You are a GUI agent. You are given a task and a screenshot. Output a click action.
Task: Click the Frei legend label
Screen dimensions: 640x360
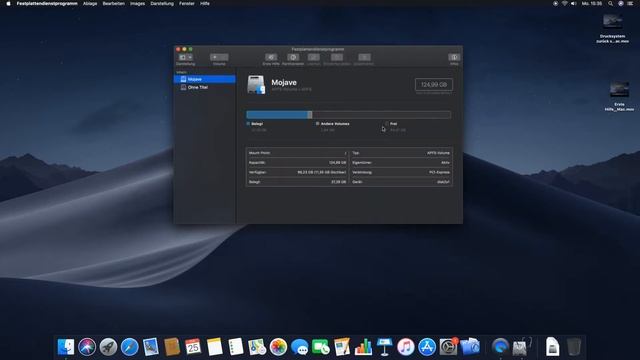(x=393, y=124)
